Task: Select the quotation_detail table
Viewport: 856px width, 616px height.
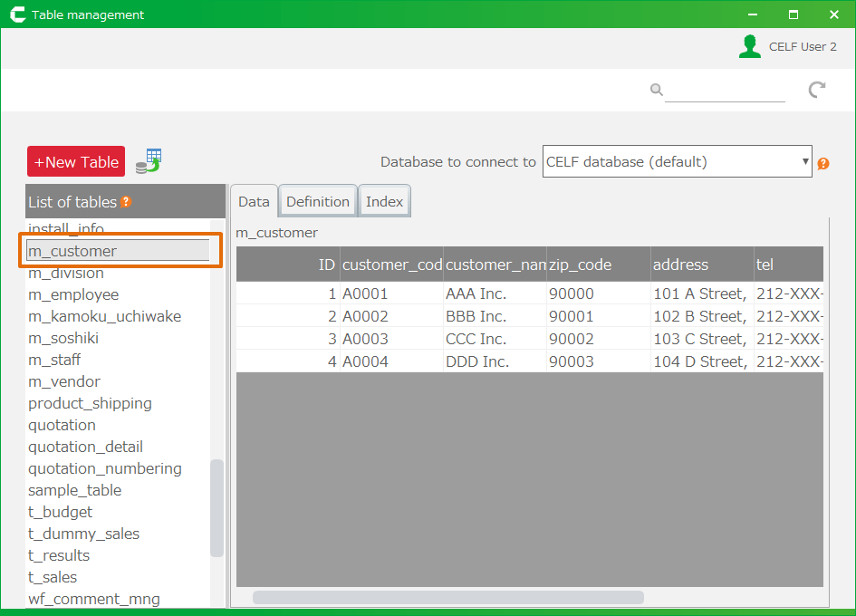Action: coord(85,447)
